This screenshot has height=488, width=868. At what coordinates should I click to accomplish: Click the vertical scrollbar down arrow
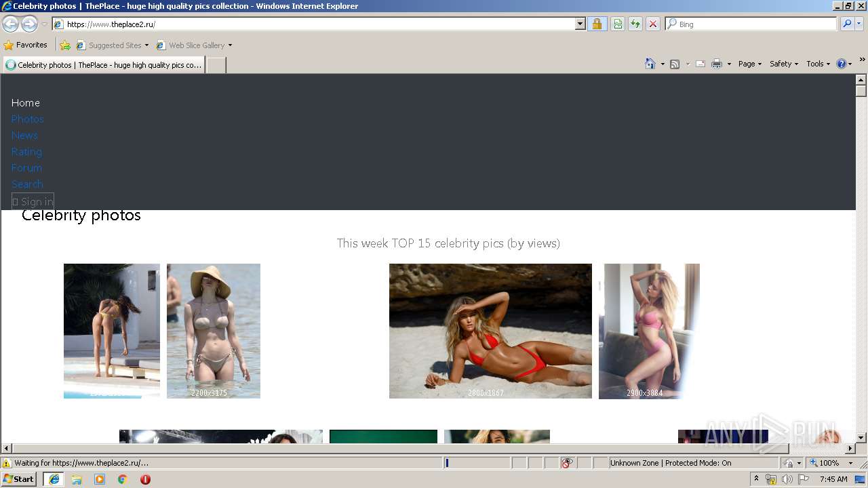(861, 437)
